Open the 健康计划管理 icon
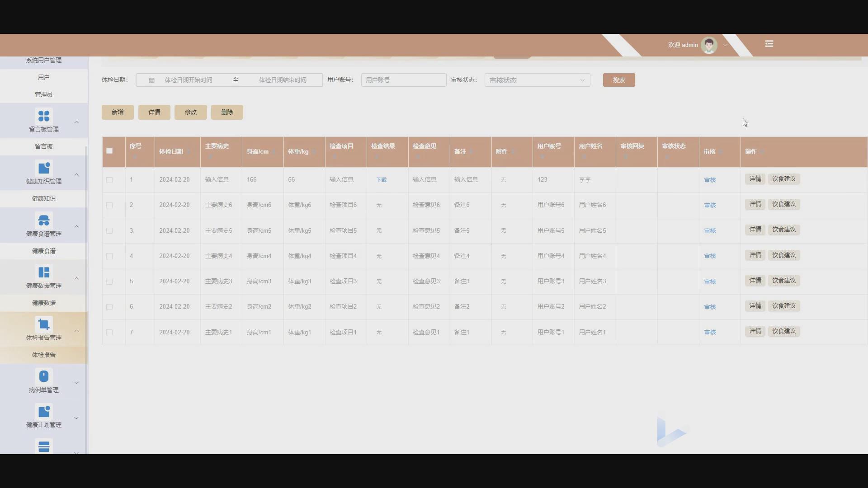Viewport: 868px width, 488px height. [x=44, y=411]
